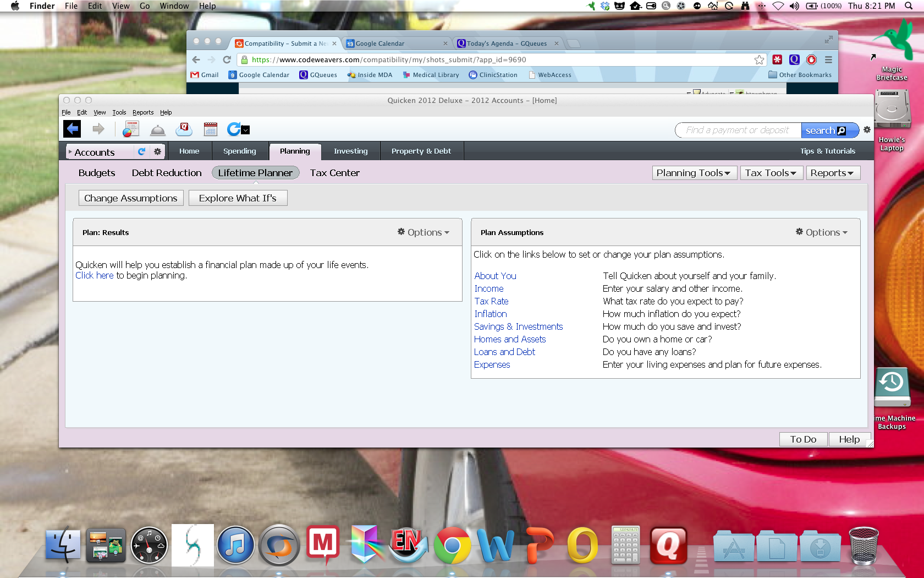Viewport: 924px width, 578px height.
Task: Open Quicken's Tools menu
Action: pyautogui.click(x=119, y=112)
